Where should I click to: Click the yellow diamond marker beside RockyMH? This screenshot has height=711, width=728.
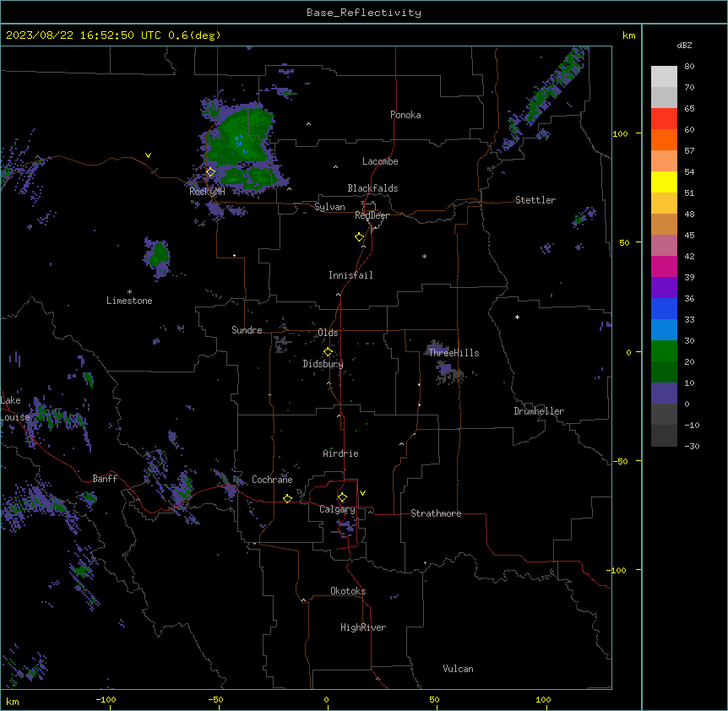[x=210, y=172]
